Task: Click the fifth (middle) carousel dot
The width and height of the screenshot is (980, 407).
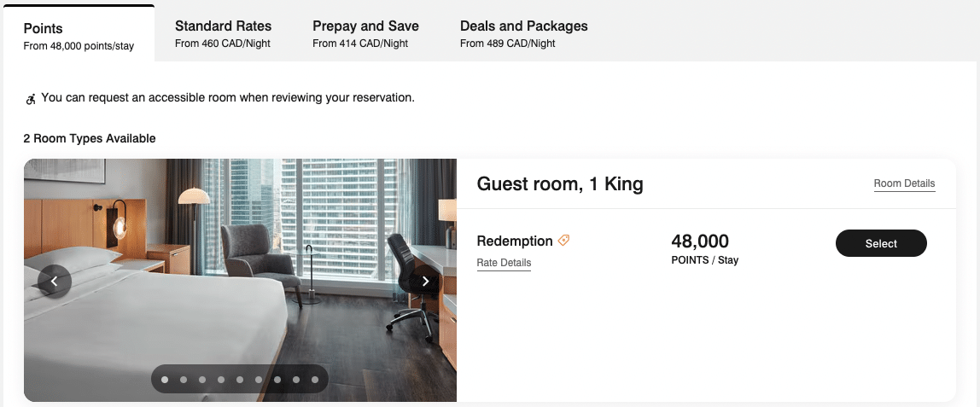Action: pyautogui.click(x=239, y=380)
